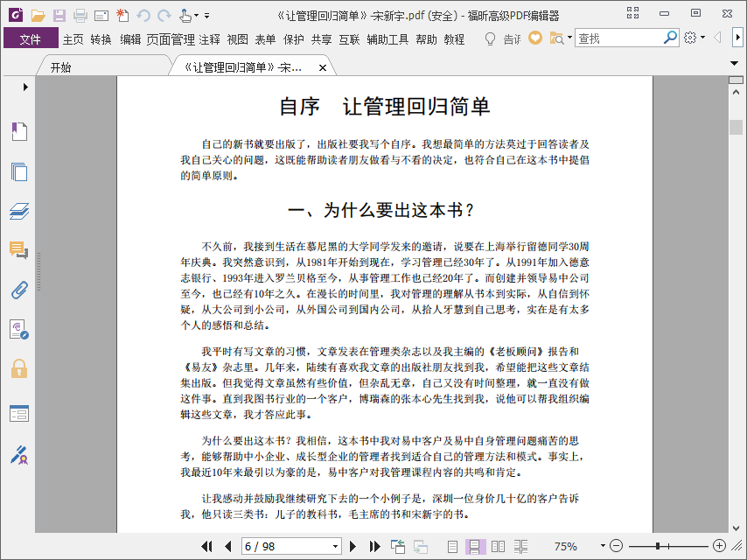Open the 帮助 ribbon tab
This screenshot has height=560, width=747.
point(426,39)
